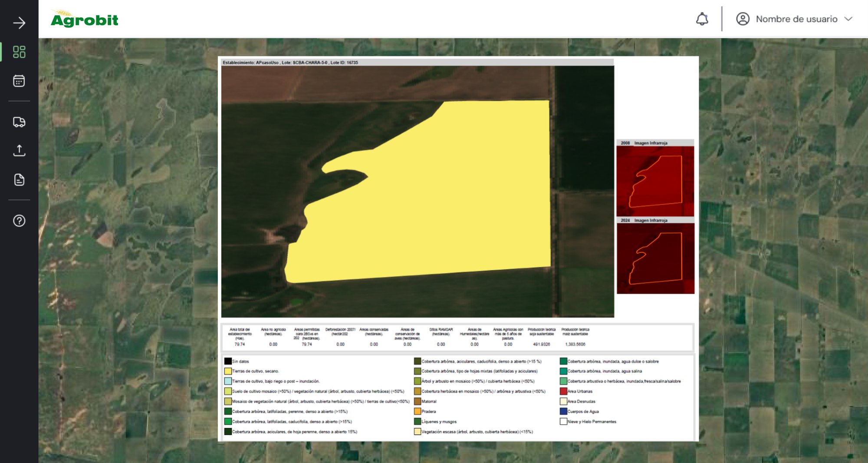Click legend 'Cobertura arbórea, inundada, agua salina'
The width and height of the screenshot is (868, 463).
pos(605,371)
